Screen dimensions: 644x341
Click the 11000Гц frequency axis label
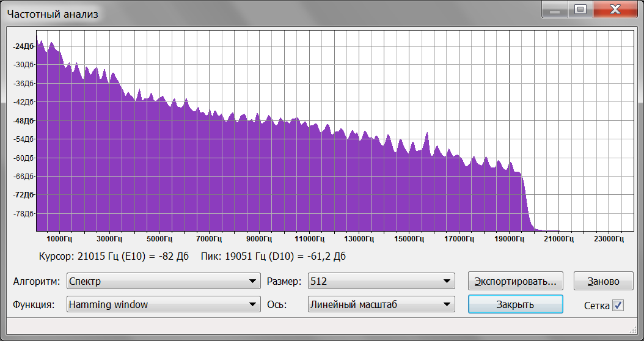point(309,238)
